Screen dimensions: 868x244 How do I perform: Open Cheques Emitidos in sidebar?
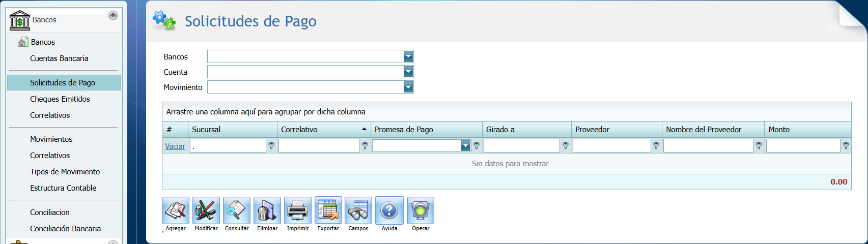[60, 99]
